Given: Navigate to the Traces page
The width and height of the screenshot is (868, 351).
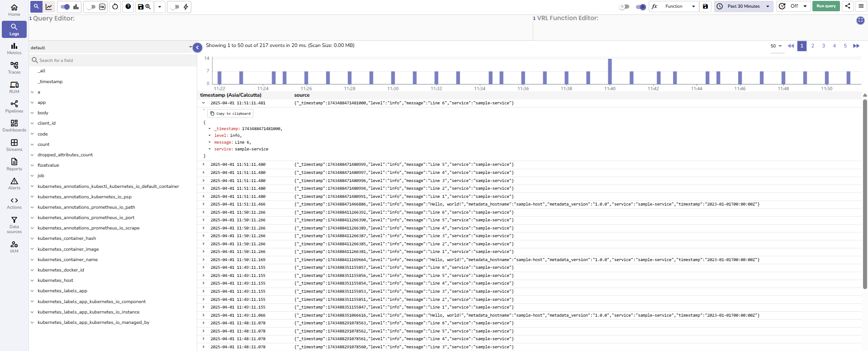Looking at the screenshot, I should click(14, 68).
